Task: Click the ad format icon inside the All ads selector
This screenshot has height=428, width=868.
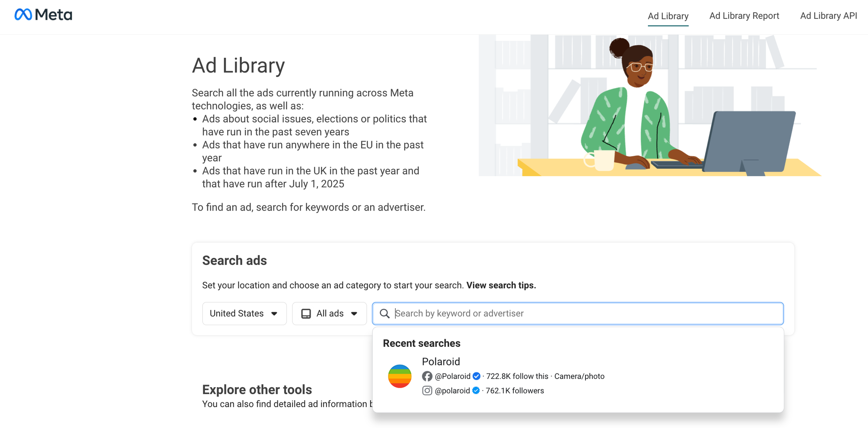Action: (x=307, y=313)
